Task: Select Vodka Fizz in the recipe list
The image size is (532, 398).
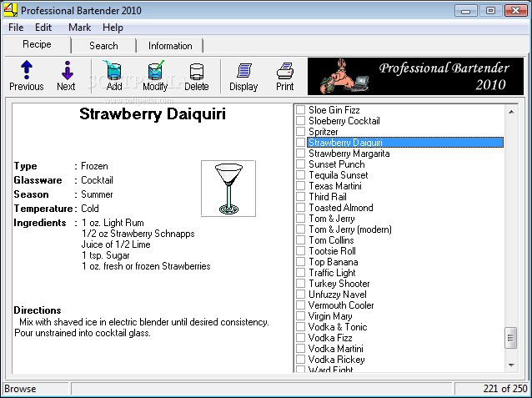Action: [330, 338]
